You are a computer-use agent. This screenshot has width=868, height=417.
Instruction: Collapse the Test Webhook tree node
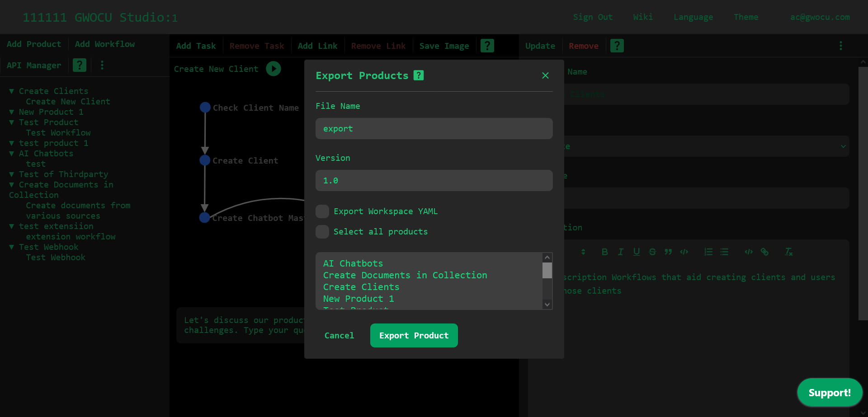pos(12,247)
